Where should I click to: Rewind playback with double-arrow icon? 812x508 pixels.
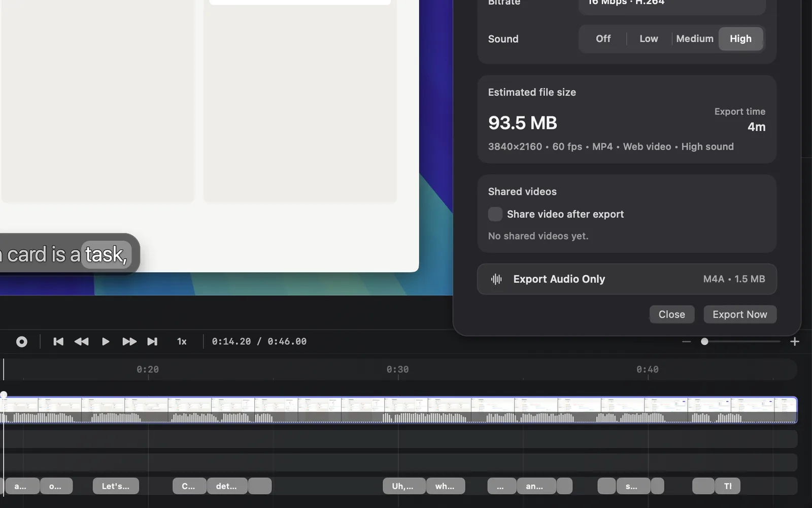pyautogui.click(x=81, y=342)
